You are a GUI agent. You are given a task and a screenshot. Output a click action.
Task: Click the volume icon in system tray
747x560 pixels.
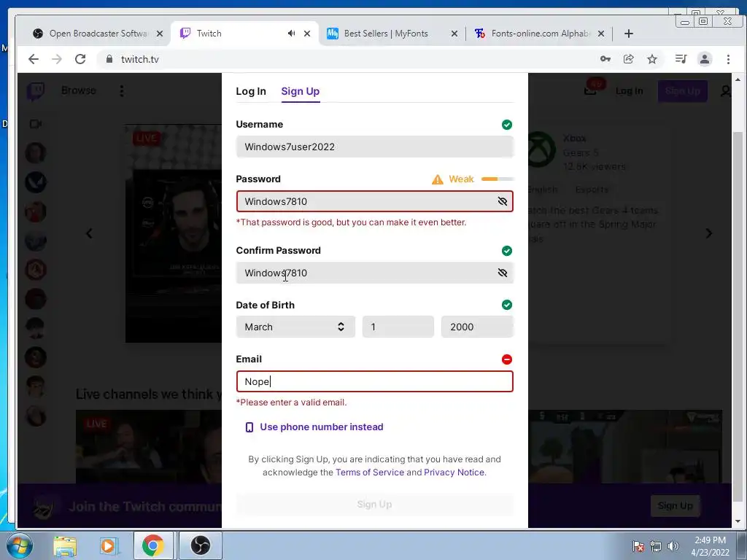coord(673,546)
